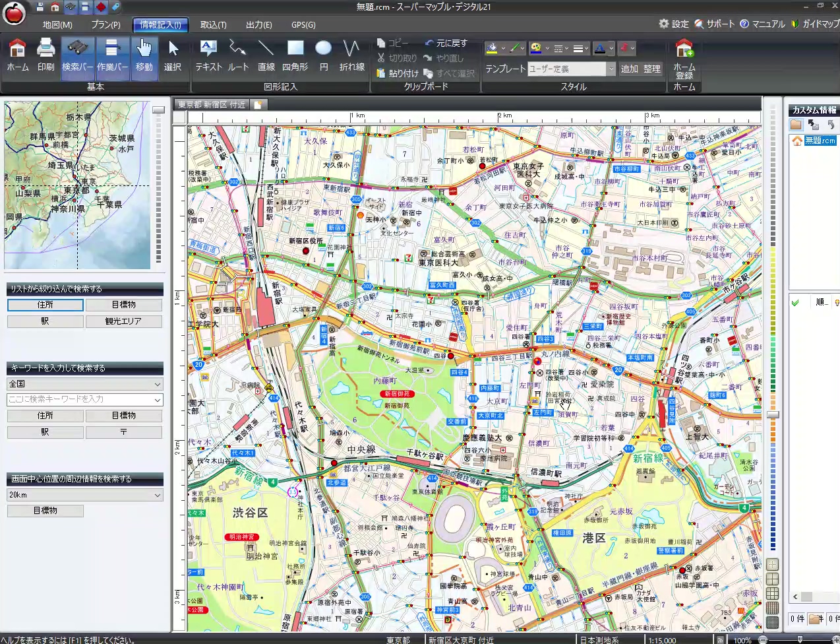Select 無題.rcm in custom info tree
The width and height of the screenshot is (840, 644).
click(x=820, y=141)
